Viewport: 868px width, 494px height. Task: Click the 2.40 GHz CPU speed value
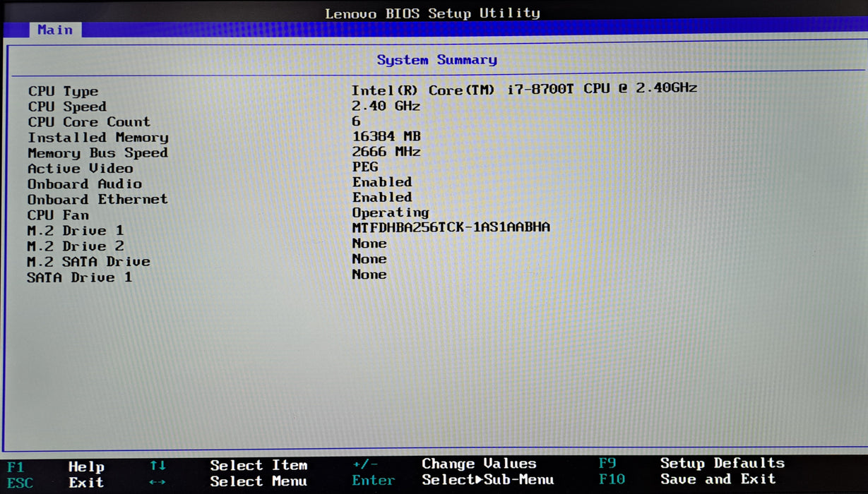click(x=386, y=106)
